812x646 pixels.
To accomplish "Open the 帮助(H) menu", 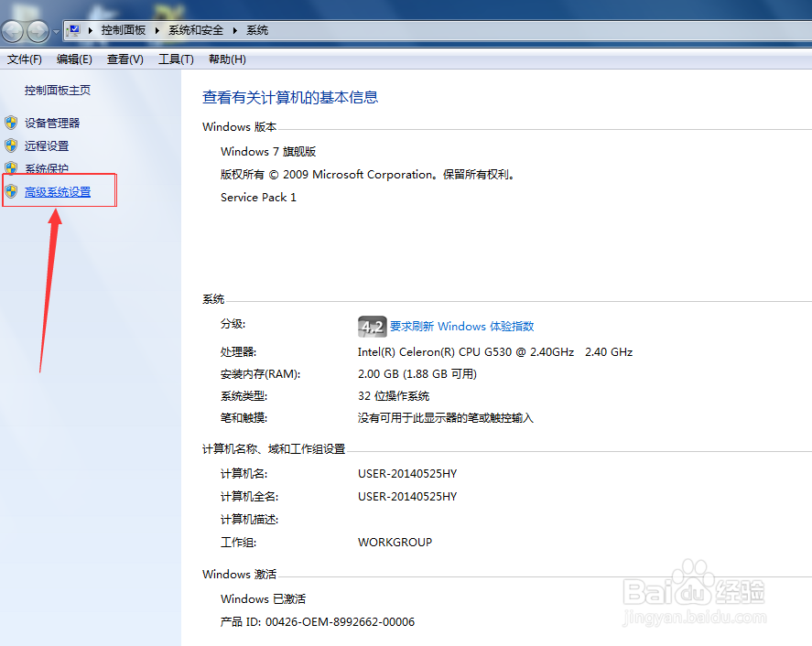I will pyautogui.click(x=227, y=59).
